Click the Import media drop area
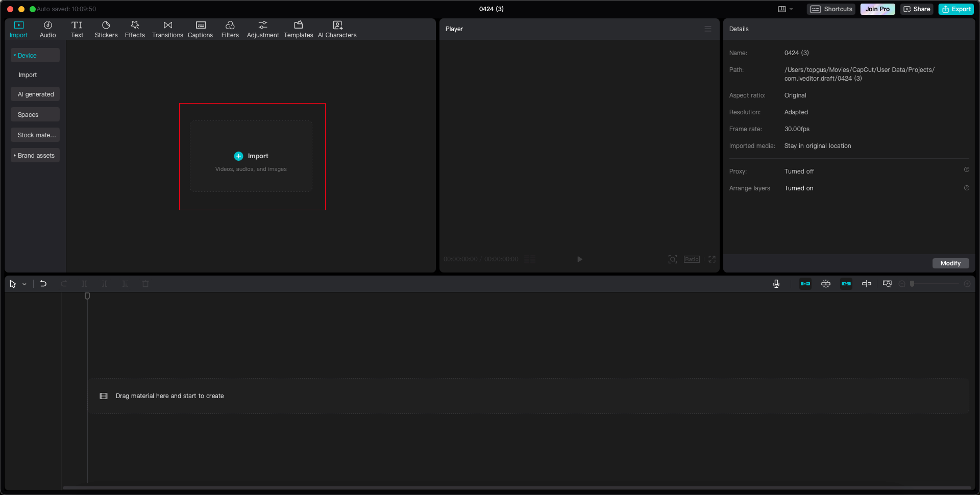 (251, 156)
